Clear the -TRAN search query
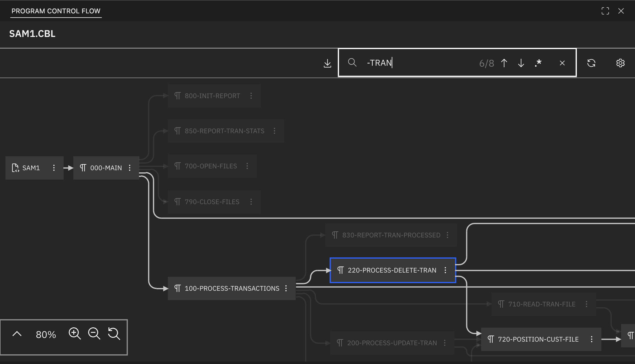635x364 pixels. [562, 63]
